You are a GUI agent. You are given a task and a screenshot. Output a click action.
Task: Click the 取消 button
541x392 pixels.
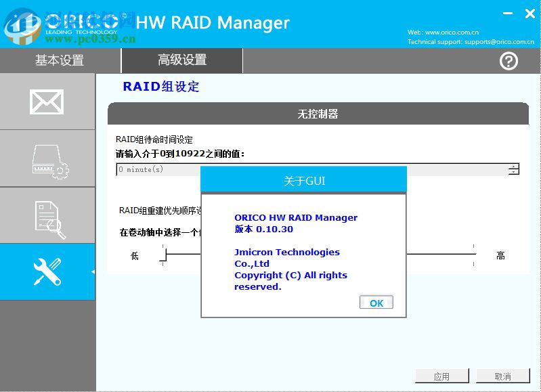[x=502, y=376]
